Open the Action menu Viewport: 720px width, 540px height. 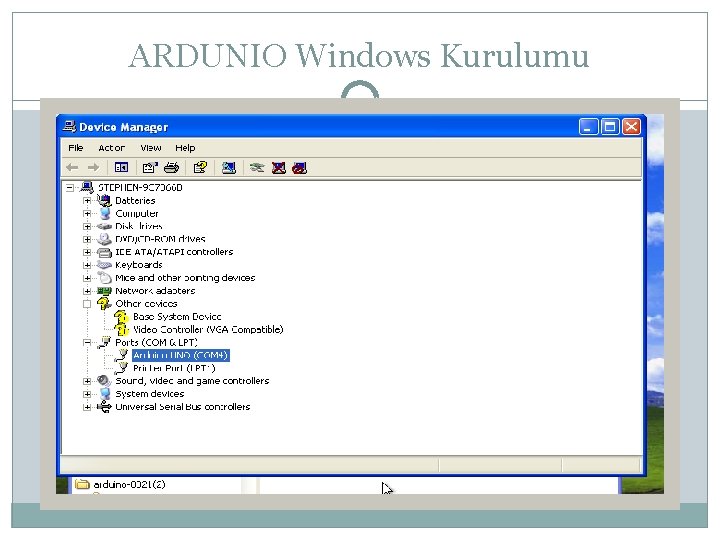pos(112,148)
